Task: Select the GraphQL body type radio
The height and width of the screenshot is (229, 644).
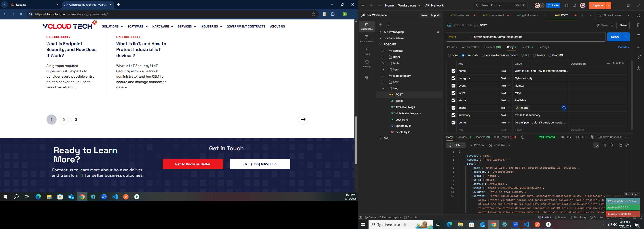Action: tap(549, 55)
